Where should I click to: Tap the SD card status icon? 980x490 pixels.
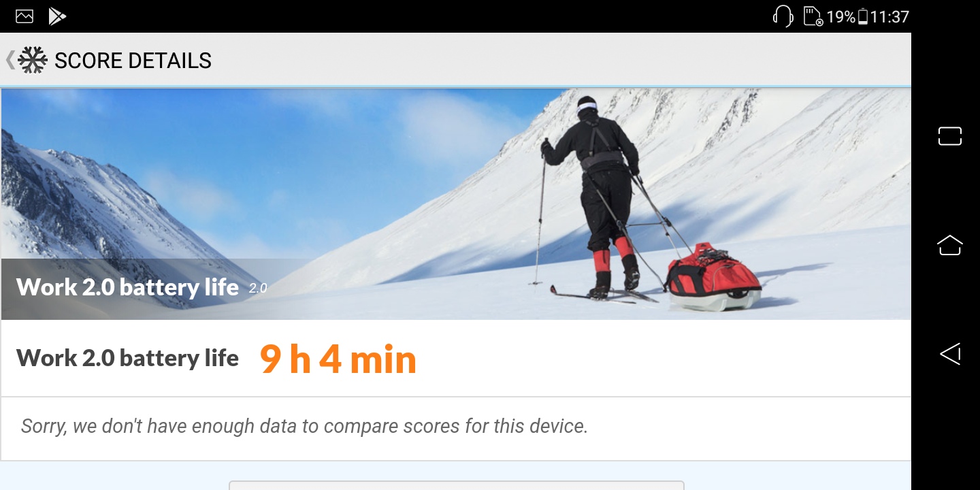click(813, 16)
